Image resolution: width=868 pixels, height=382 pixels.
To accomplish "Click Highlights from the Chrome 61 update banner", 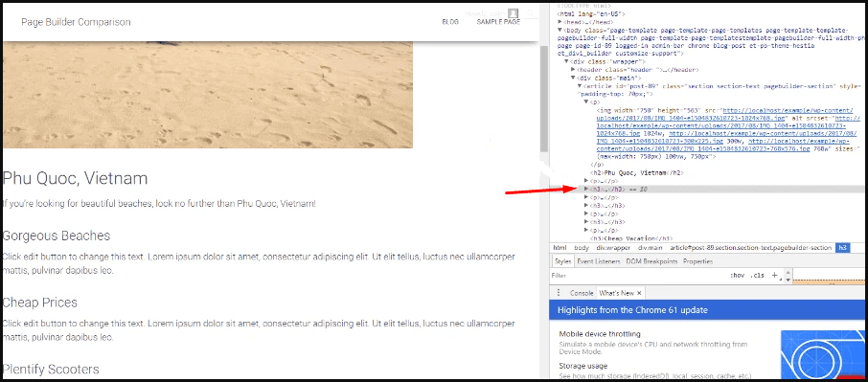I will (708, 310).
